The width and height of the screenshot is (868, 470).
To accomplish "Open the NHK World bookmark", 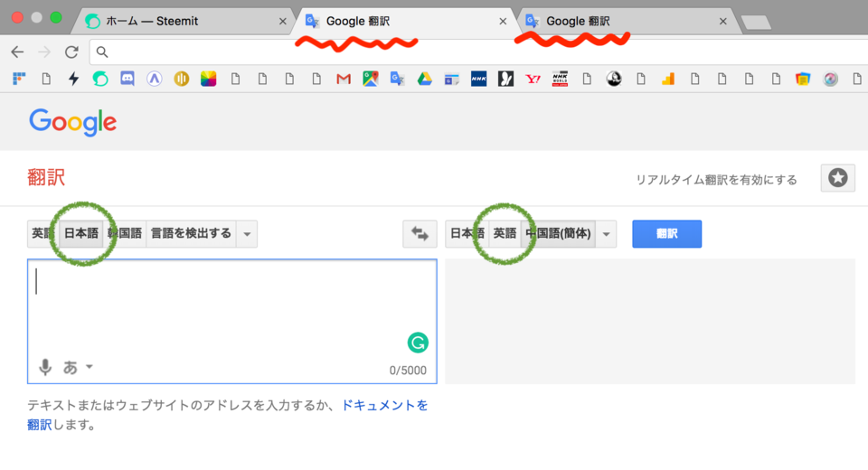I will pyautogui.click(x=560, y=80).
